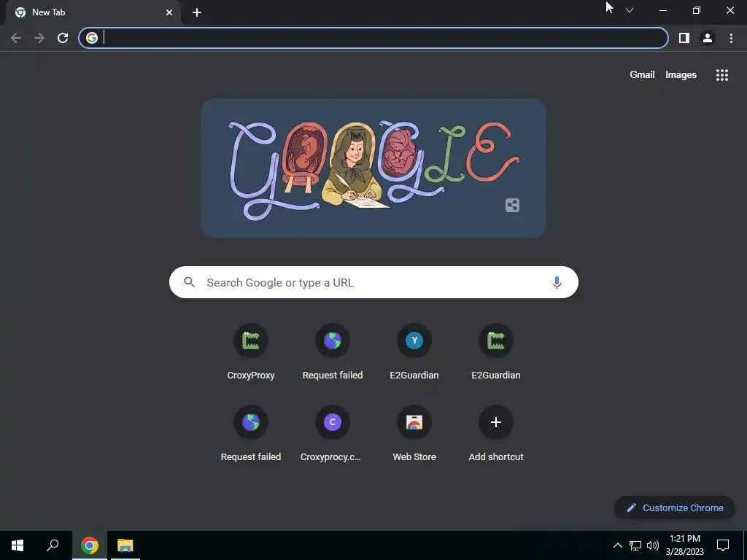Open the volume control in system tray

coord(653,545)
